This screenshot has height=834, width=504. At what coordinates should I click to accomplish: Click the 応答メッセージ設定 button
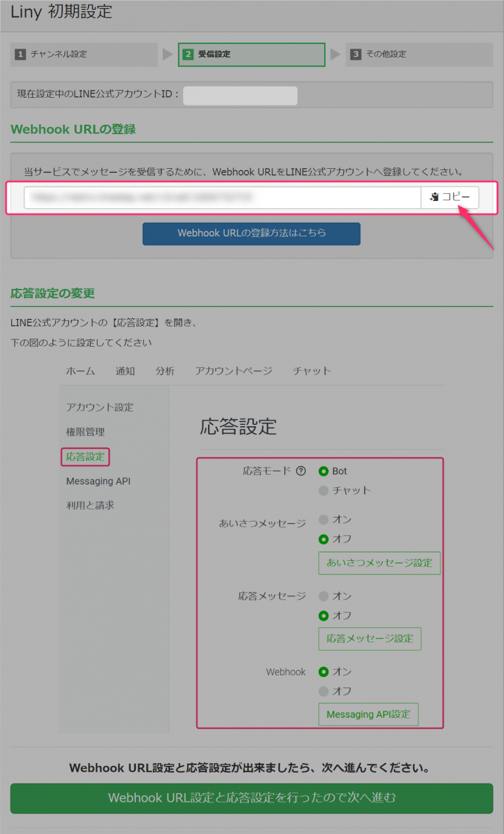(370, 638)
